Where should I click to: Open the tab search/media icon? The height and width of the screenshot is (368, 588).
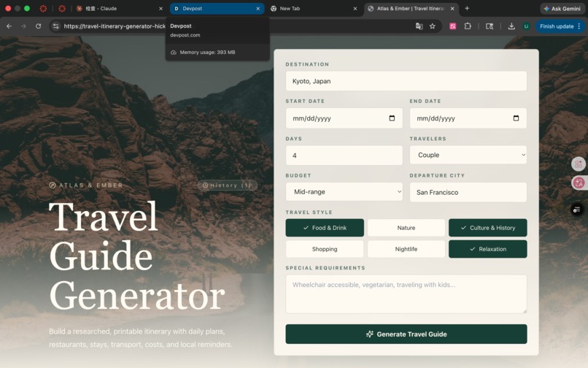(x=490, y=26)
